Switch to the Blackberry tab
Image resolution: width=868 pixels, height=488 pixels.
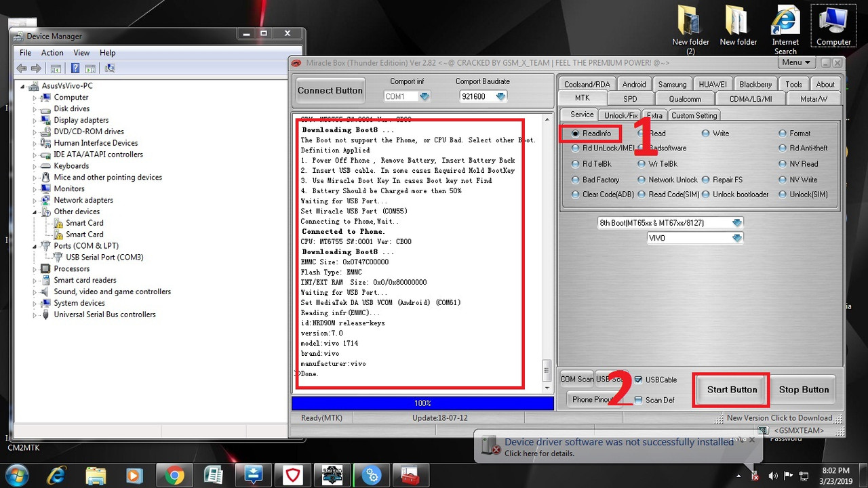coord(755,84)
